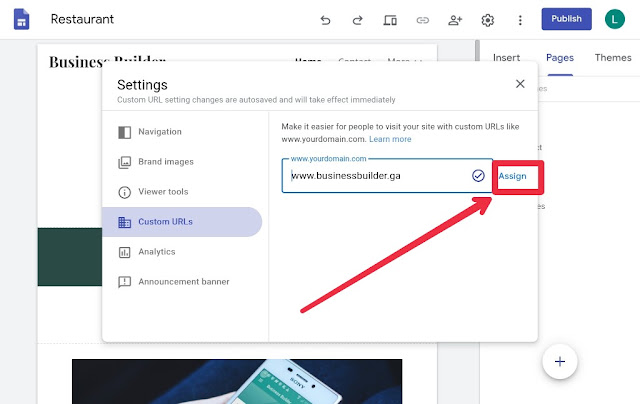Switch to the Insert tab
The width and height of the screenshot is (640, 404).
point(506,58)
